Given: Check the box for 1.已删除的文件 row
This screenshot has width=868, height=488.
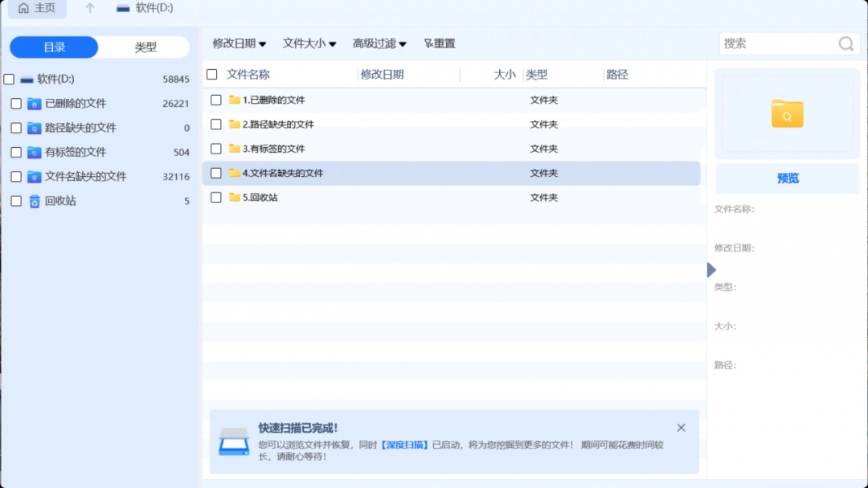Looking at the screenshot, I should pos(215,100).
